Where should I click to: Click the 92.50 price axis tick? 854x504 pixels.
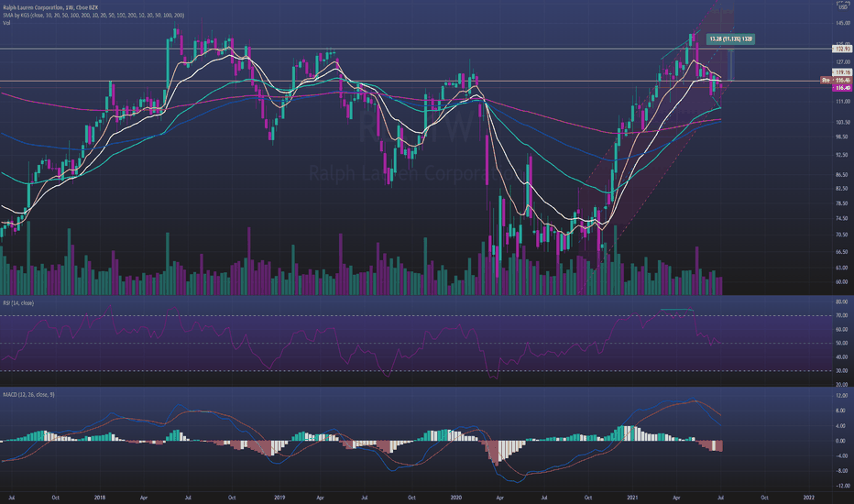[x=843, y=155]
